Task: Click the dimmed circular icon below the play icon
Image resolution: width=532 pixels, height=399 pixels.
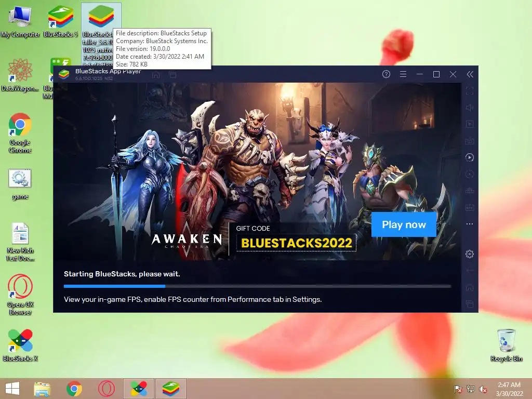Action: pos(470,174)
